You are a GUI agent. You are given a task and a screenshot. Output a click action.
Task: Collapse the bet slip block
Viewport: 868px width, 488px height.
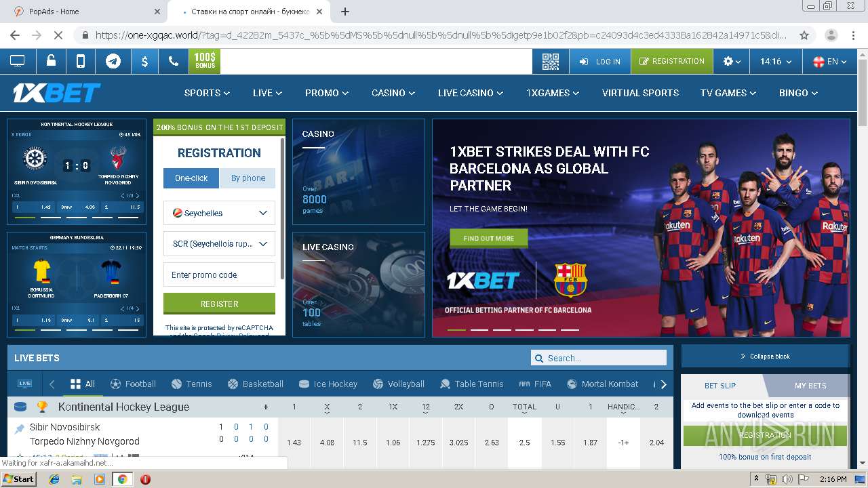pyautogui.click(x=765, y=357)
